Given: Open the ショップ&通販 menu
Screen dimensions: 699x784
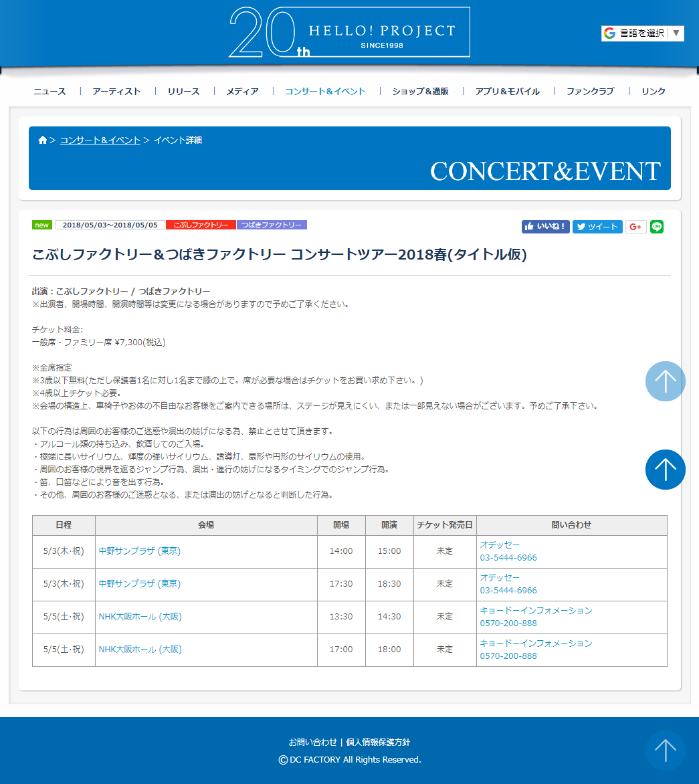Looking at the screenshot, I should click(x=421, y=91).
